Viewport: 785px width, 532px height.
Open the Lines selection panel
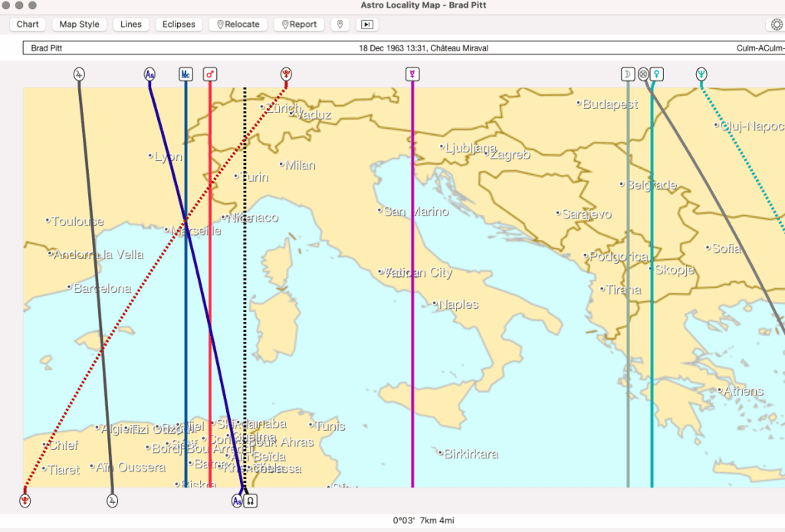point(130,24)
